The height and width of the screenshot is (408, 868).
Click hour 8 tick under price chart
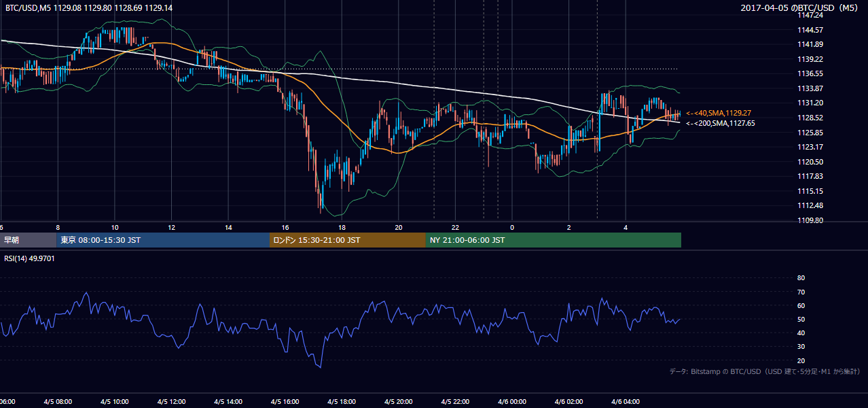click(x=58, y=228)
